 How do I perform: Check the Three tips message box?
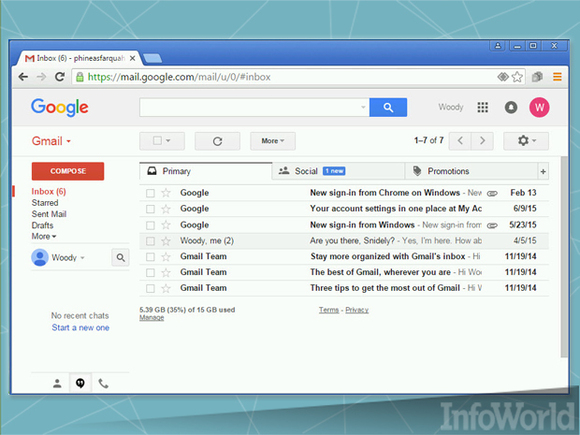click(150, 289)
